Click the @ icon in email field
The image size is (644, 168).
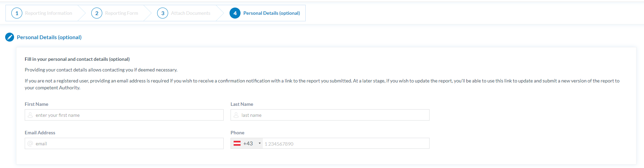30,144
